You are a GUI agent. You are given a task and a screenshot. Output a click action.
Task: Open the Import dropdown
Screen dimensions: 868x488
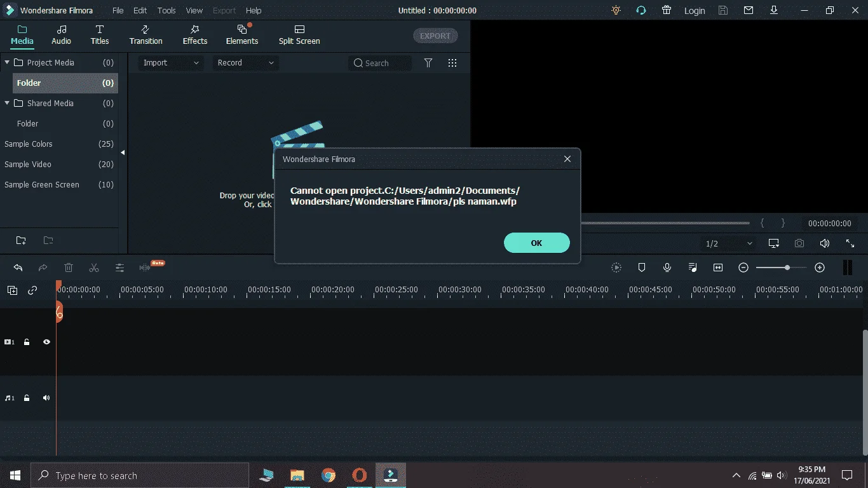(171, 62)
